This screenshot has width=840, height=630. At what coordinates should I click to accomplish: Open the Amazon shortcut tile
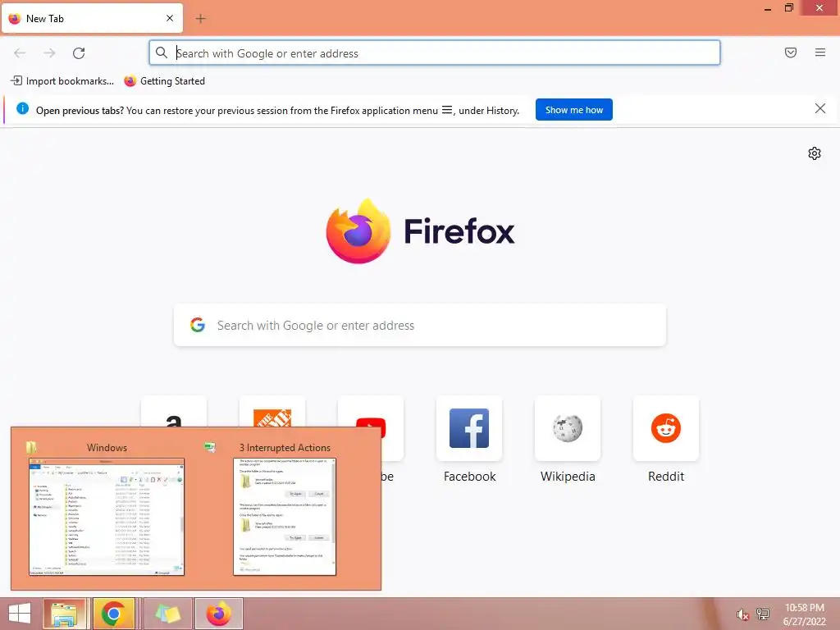pyautogui.click(x=174, y=412)
